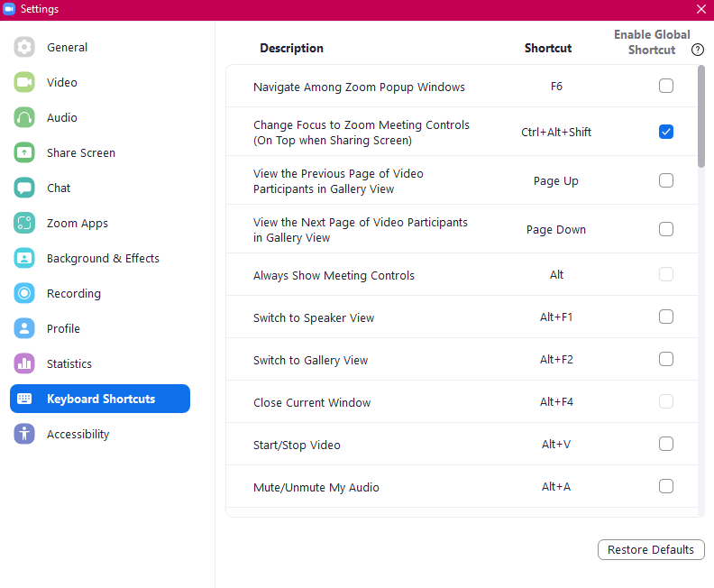Open Accessibility settings
Viewport: 714px width, 588px height.
(100, 434)
